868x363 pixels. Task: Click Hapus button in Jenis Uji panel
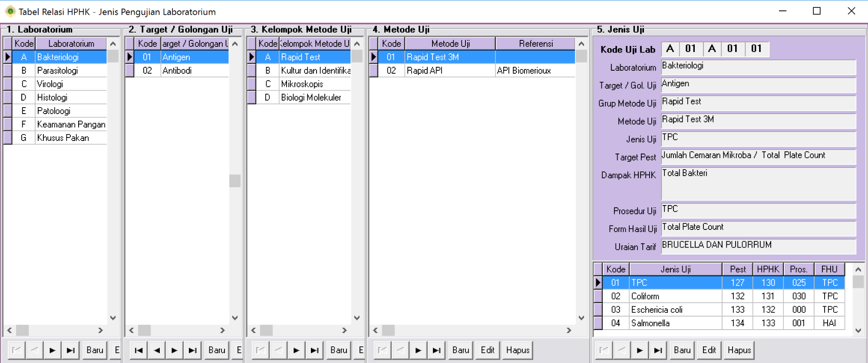coord(739,350)
